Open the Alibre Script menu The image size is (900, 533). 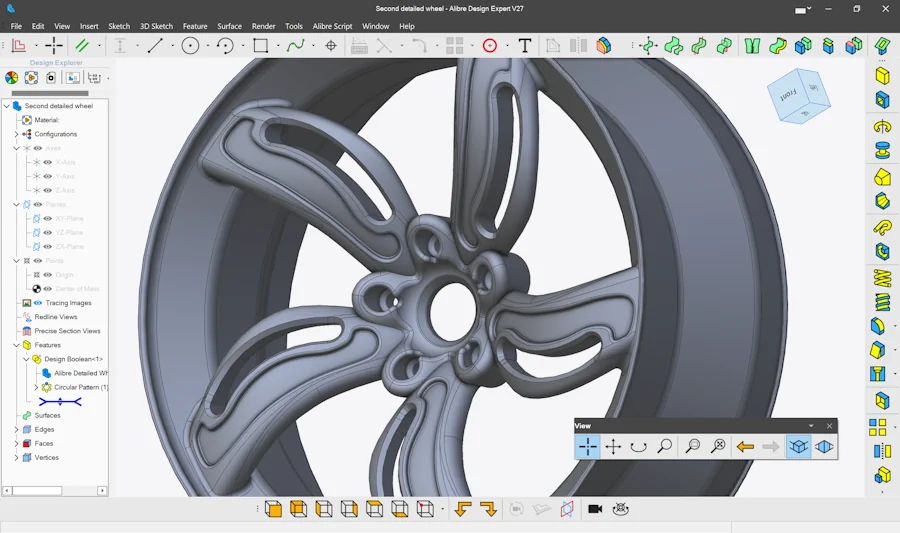332,26
